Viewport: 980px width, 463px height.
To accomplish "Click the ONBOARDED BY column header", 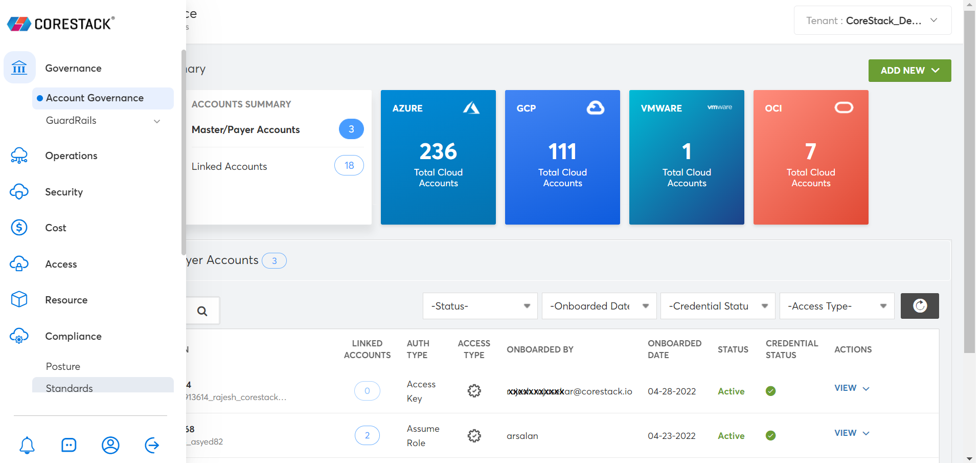I will tap(540, 349).
